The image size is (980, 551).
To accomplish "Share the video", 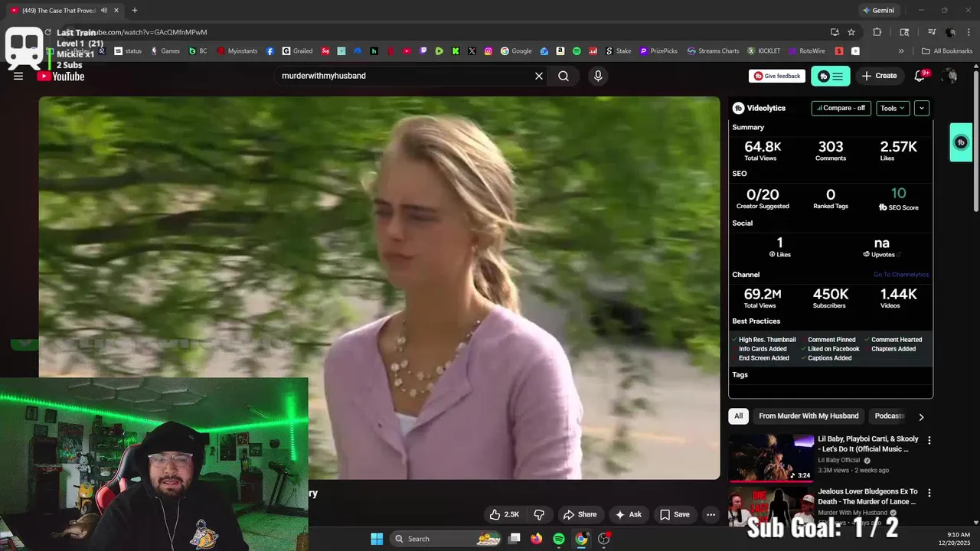I will click(x=580, y=514).
